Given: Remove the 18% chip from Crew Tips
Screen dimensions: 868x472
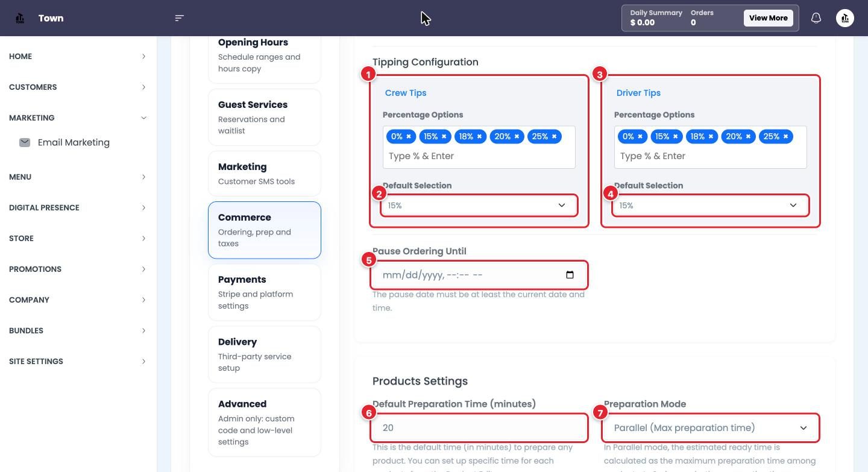Looking at the screenshot, I should click(x=480, y=136).
